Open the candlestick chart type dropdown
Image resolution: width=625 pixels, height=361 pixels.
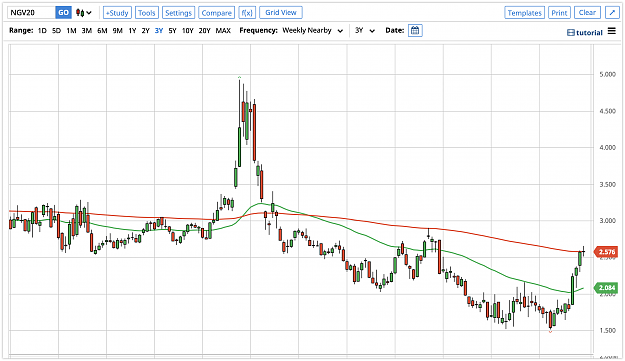click(84, 13)
